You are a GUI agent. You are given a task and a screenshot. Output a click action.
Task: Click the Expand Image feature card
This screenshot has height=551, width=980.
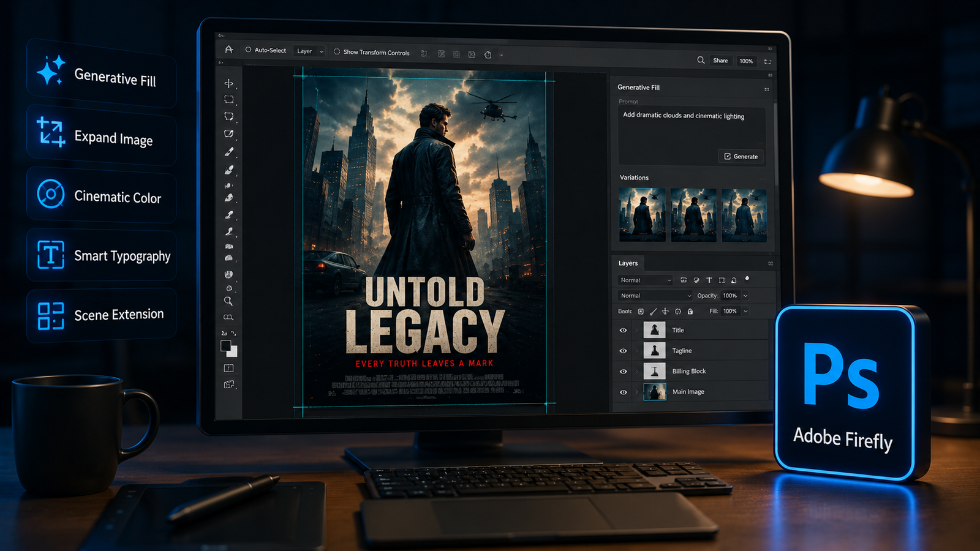click(x=102, y=136)
